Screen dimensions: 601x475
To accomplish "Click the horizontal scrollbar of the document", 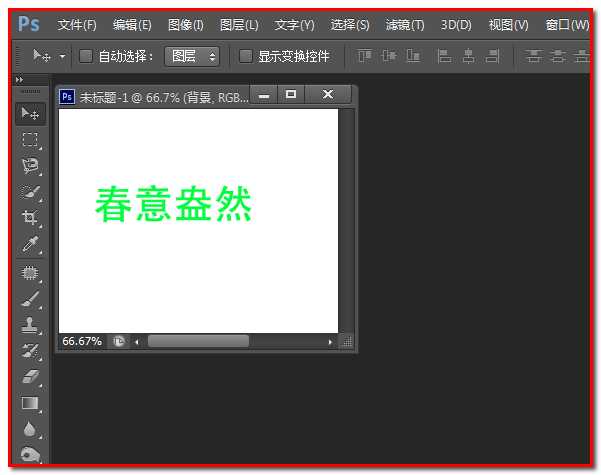I will click(198, 341).
